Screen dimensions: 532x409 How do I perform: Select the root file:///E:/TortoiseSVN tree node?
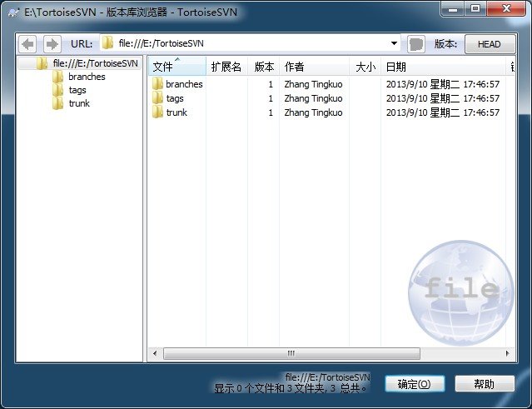(94, 63)
